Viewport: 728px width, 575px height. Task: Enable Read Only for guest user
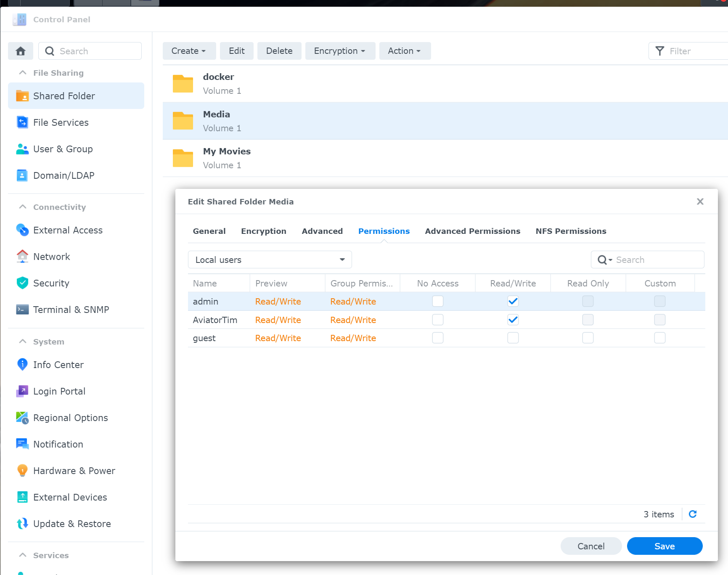click(x=588, y=338)
